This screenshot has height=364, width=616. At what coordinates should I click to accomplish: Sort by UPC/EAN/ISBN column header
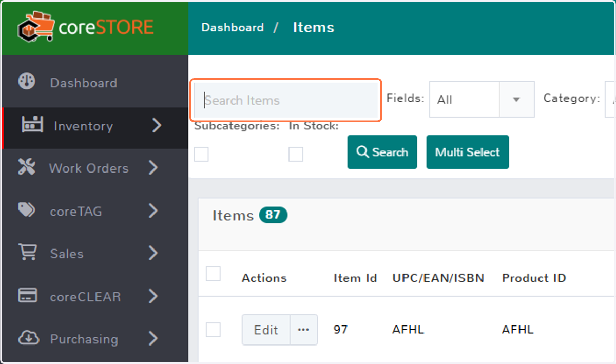click(x=438, y=278)
